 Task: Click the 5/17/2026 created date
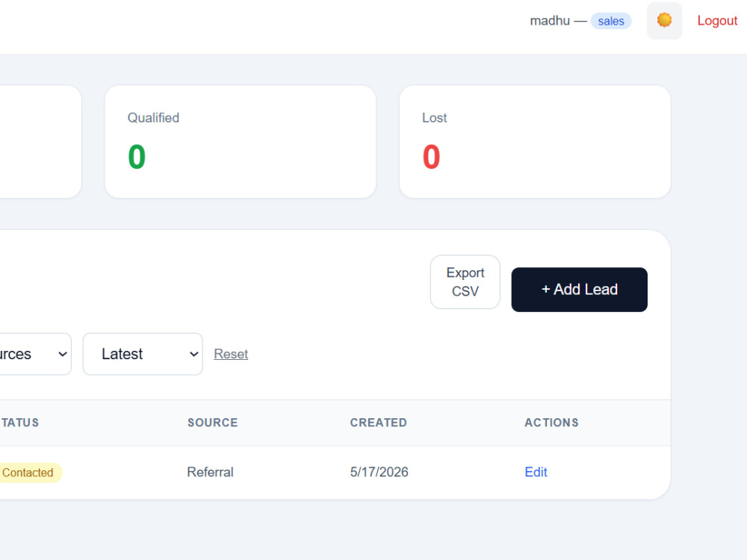click(x=379, y=472)
